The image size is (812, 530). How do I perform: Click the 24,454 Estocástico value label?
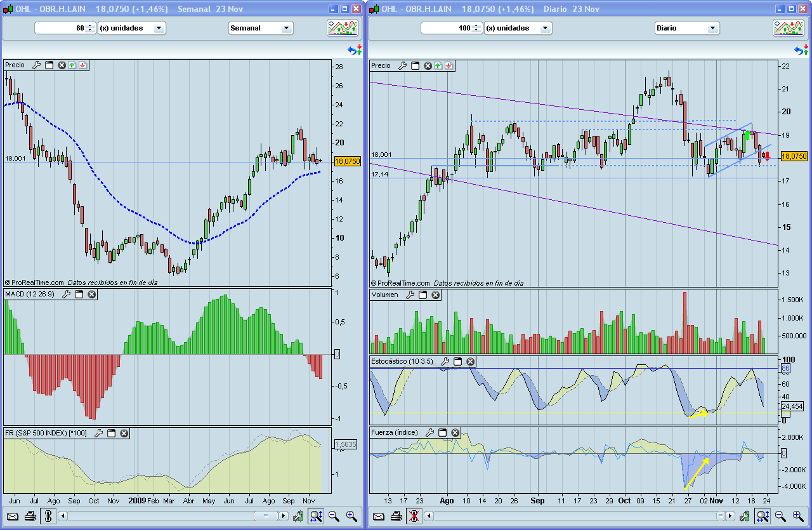793,406
